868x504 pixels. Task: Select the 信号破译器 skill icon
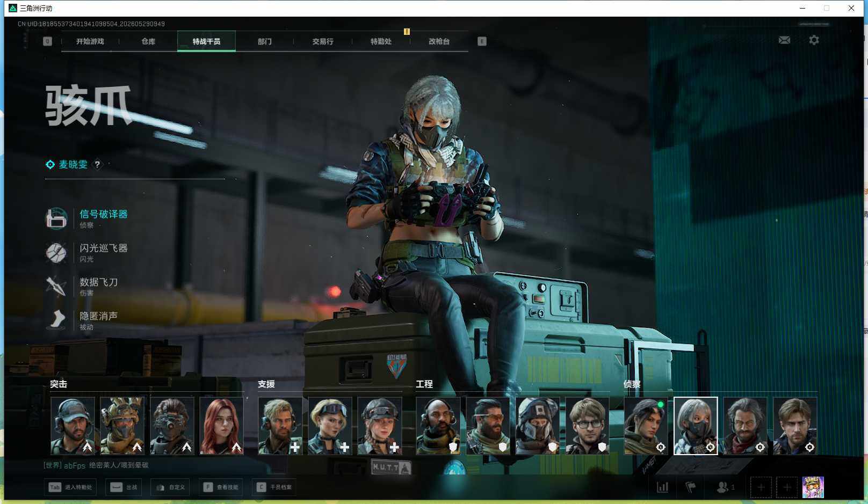[56, 218]
